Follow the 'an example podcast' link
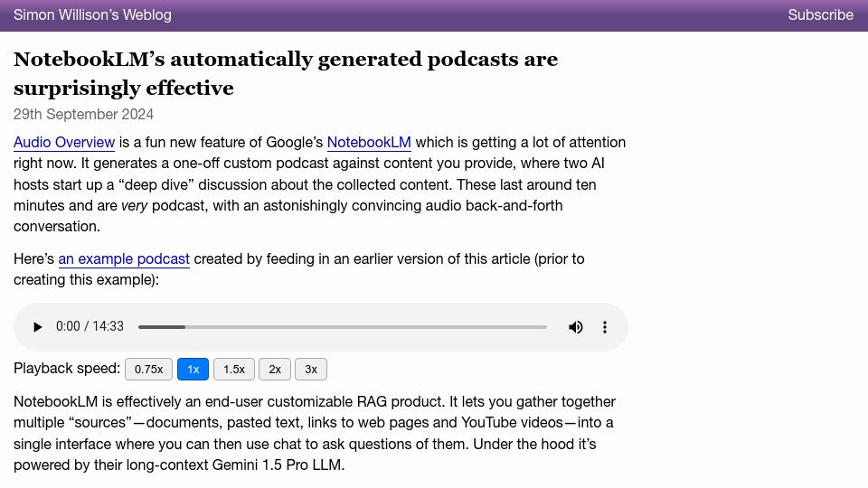Screen dimensions: 868x488 pos(124,259)
